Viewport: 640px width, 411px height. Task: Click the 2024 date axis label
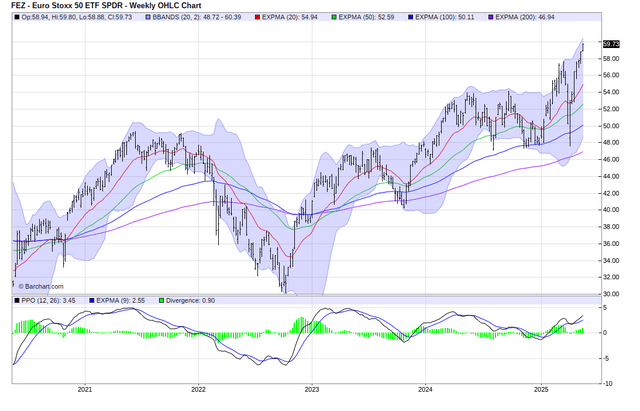pyautogui.click(x=425, y=390)
